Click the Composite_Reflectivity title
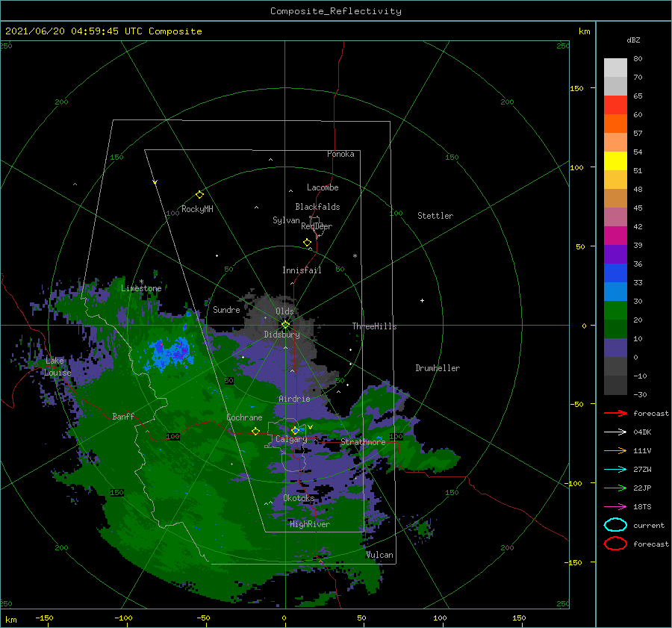672x628 pixels. click(x=336, y=11)
